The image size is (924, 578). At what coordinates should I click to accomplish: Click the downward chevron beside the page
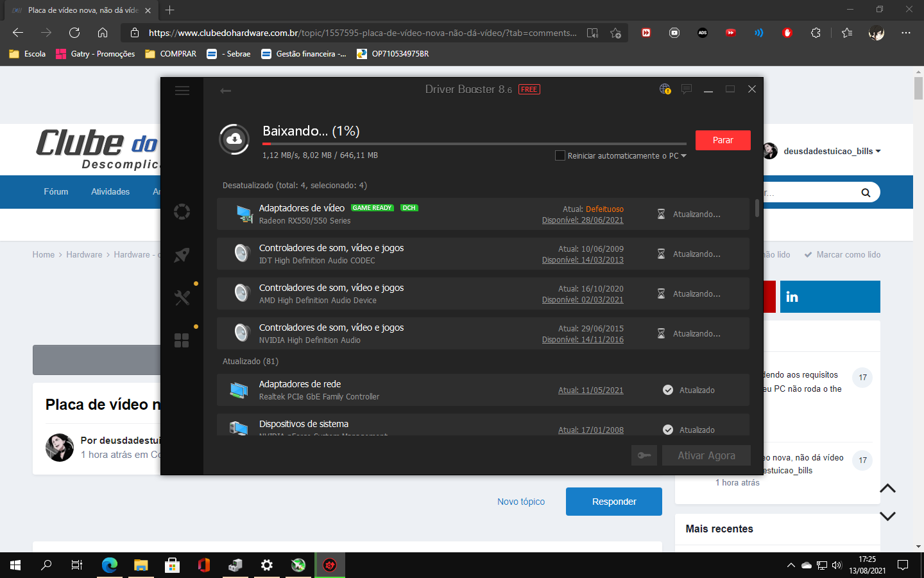(887, 516)
